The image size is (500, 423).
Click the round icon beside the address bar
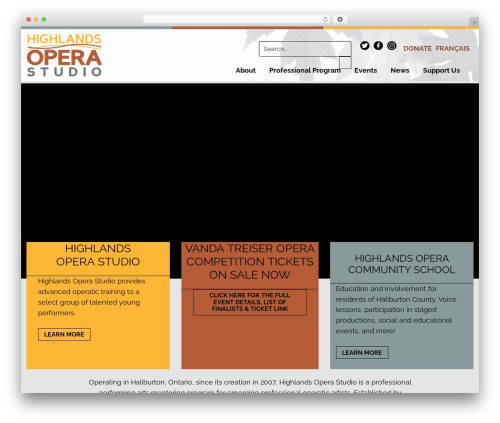coord(340,20)
